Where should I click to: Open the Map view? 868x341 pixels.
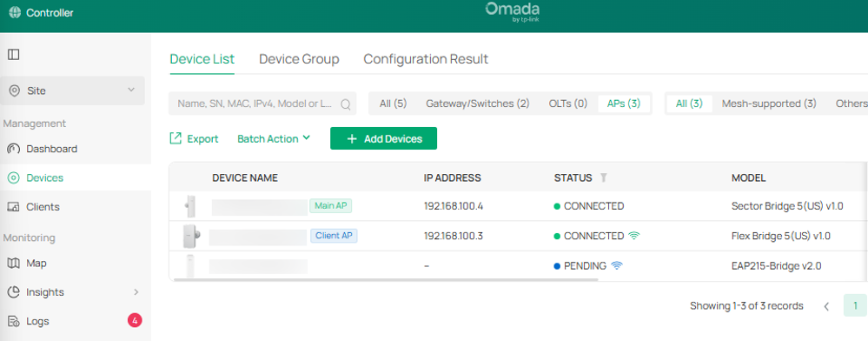click(36, 264)
